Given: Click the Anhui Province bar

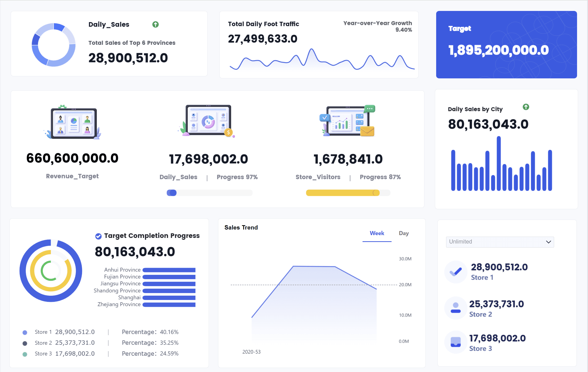Looking at the screenshot, I should (x=169, y=270).
